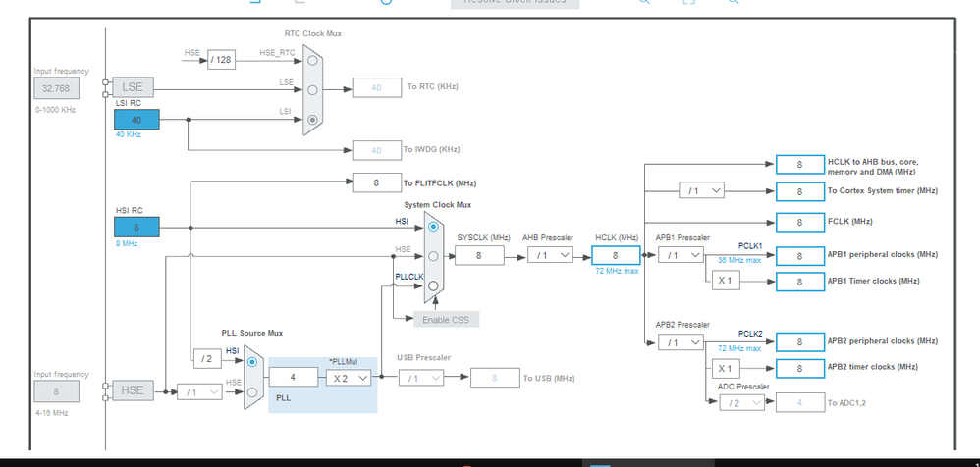980x467 pixels.
Task: Choose LSI radio in RTC Clock Mux
Action: 312,120
